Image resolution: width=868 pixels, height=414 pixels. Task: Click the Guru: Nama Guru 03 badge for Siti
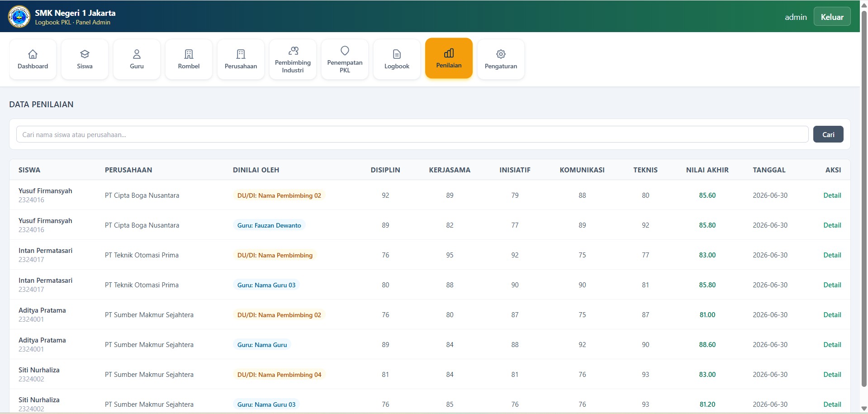tap(266, 404)
